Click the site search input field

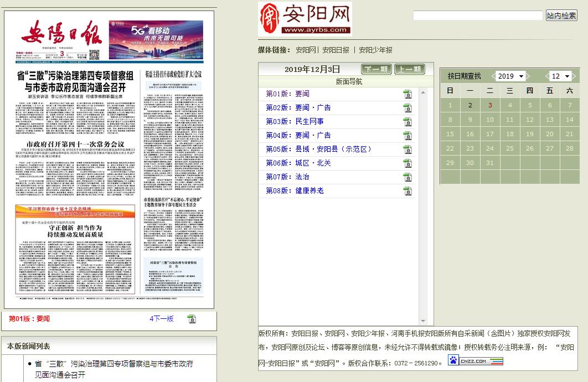477,16
